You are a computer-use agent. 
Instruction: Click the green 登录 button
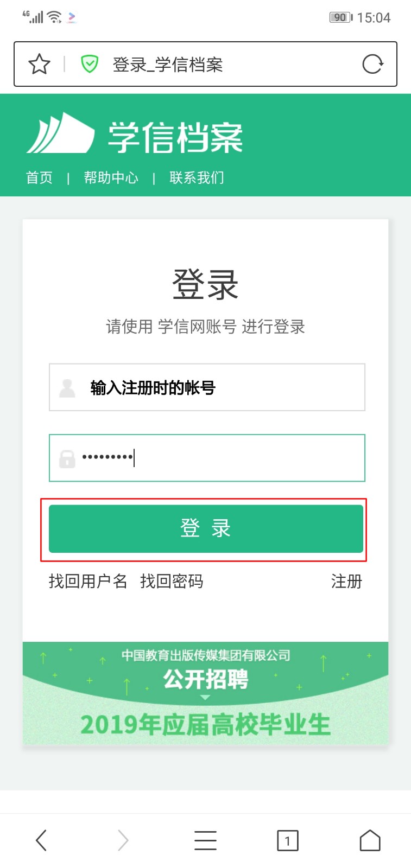tap(206, 529)
